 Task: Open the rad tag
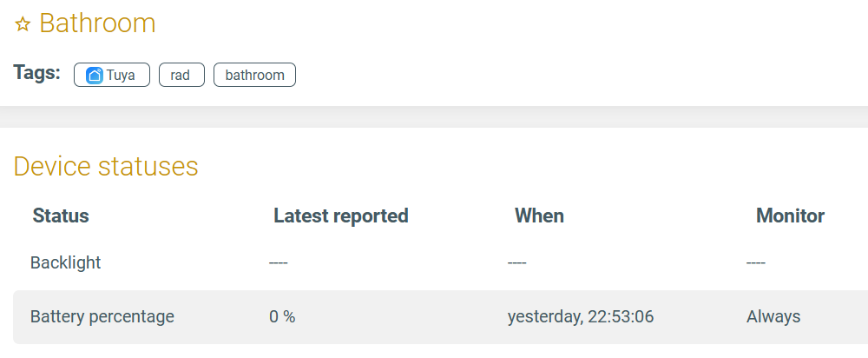click(181, 75)
